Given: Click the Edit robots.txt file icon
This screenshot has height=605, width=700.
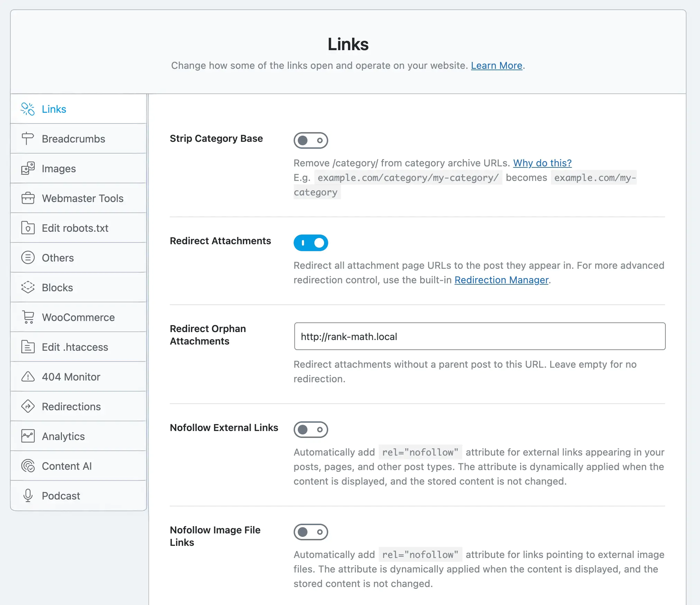Looking at the screenshot, I should click(28, 228).
